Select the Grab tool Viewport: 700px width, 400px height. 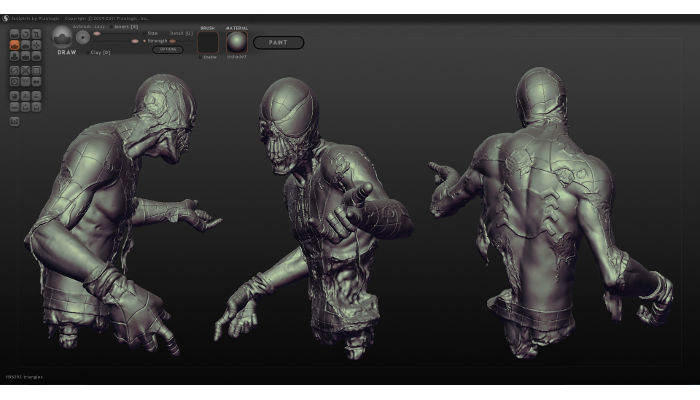coord(37,45)
